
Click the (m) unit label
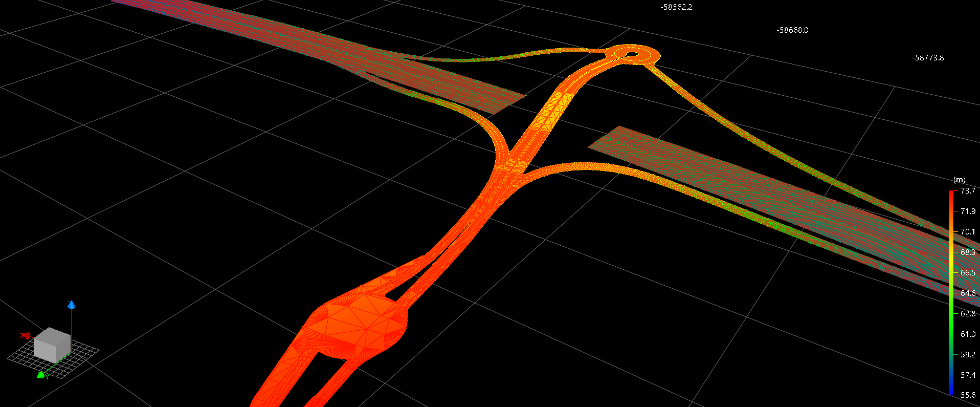pos(959,180)
